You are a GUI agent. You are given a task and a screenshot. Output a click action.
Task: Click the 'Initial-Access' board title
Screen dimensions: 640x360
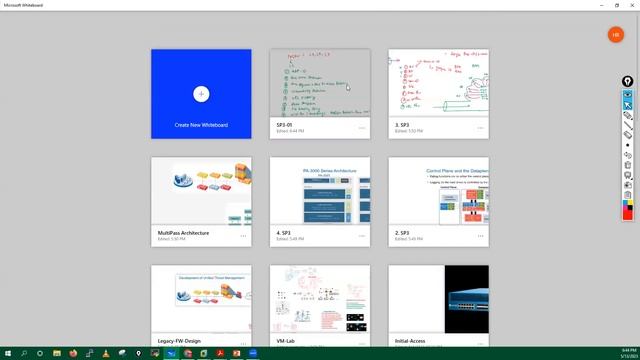[x=410, y=341]
